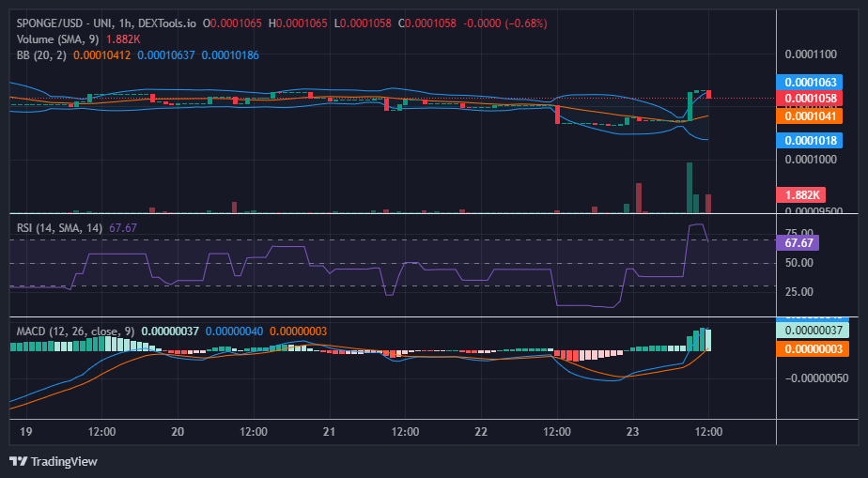This screenshot has height=478, width=868.
Task: Click date label 19 on time axis
Action: click(x=25, y=432)
